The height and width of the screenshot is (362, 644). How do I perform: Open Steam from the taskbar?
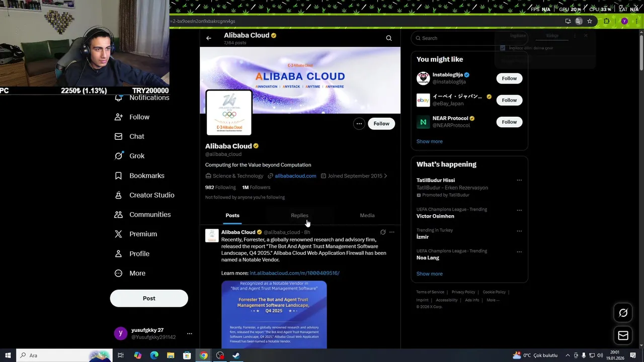point(236,355)
